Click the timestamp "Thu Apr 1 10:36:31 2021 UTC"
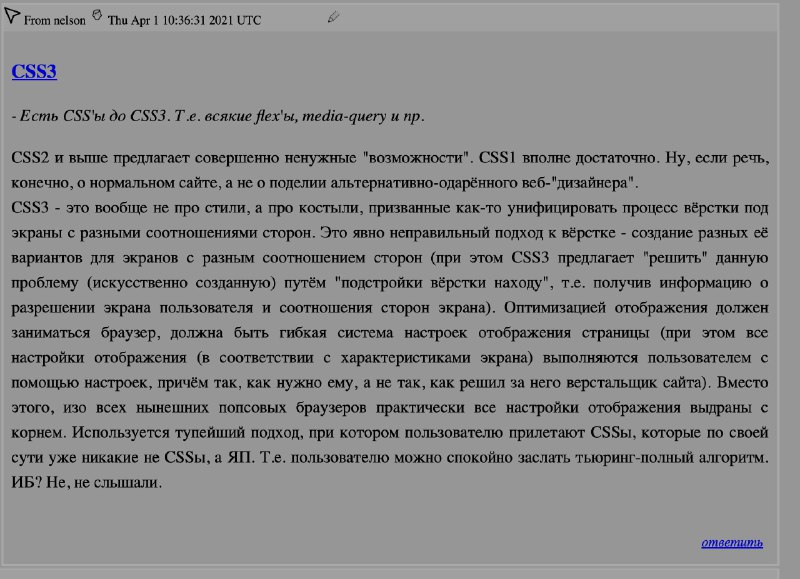The image size is (800, 579). (x=184, y=20)
